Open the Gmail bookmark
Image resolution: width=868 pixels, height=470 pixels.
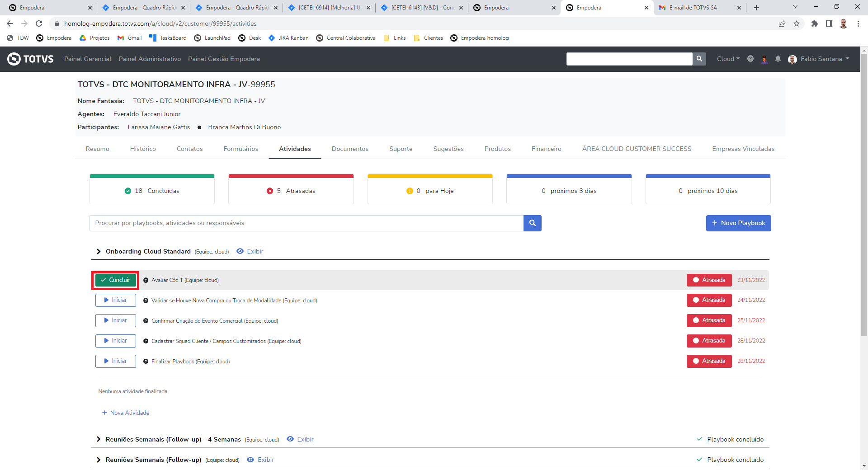[129, 38]
